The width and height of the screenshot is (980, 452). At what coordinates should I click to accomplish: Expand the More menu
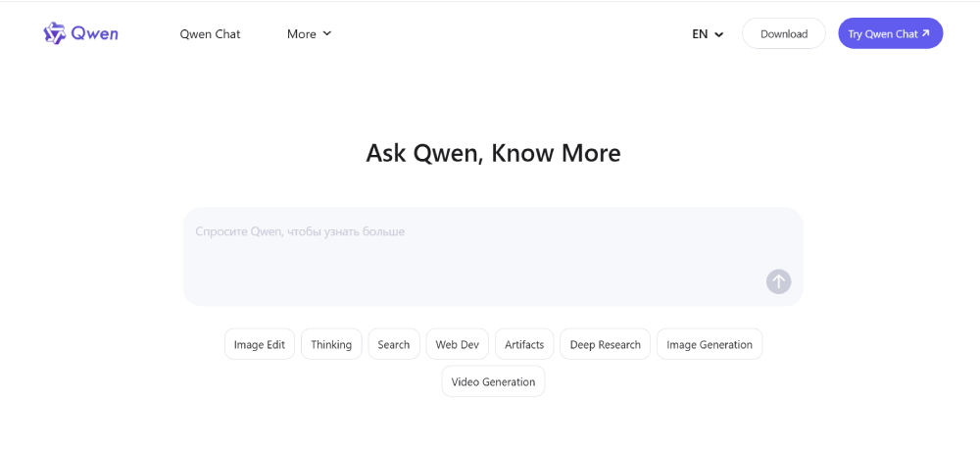coord(302,34)
